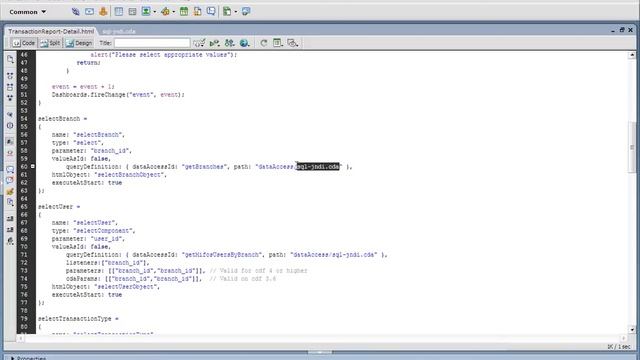Indent Code in coding toolbar
640x360 pixels.
click(10, 219)
